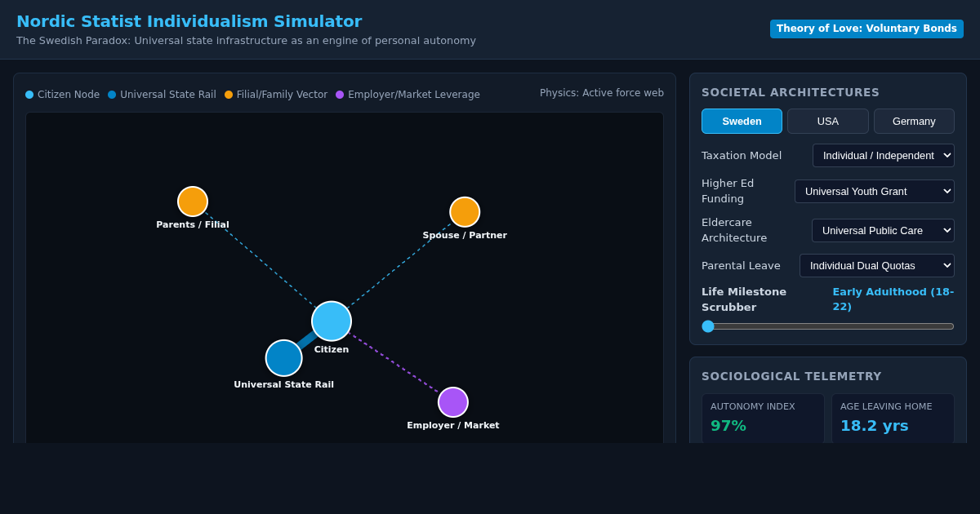Click the Employer / Market node
Screen dimensions: 980x514
click(x=453, y=402)
